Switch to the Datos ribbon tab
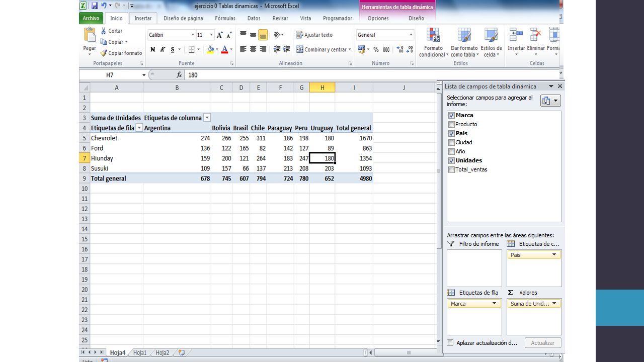Screen dimensions: 644x362 click(254, 18)
